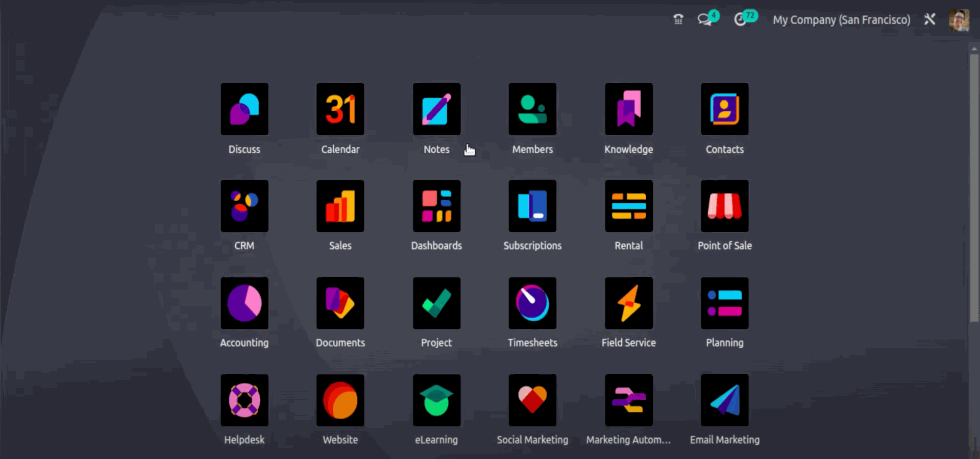980x459 pixels.
Task: Launch the Timesheets app
Action: coord(532,303)
